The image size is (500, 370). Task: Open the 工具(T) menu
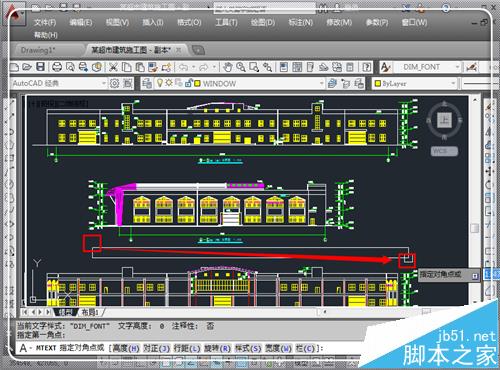click(x=226, y=23)
